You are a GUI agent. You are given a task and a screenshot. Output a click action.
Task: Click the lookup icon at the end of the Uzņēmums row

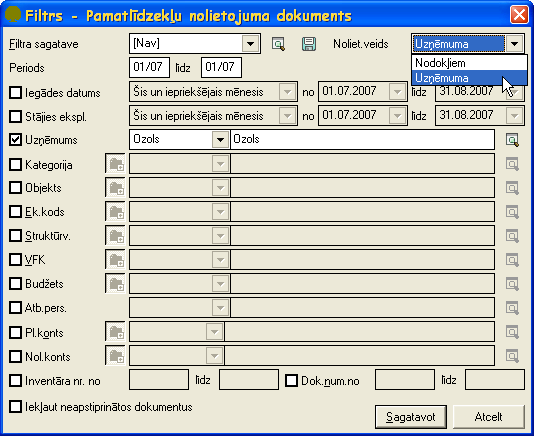pyautogui.click(x=512, y=140)
